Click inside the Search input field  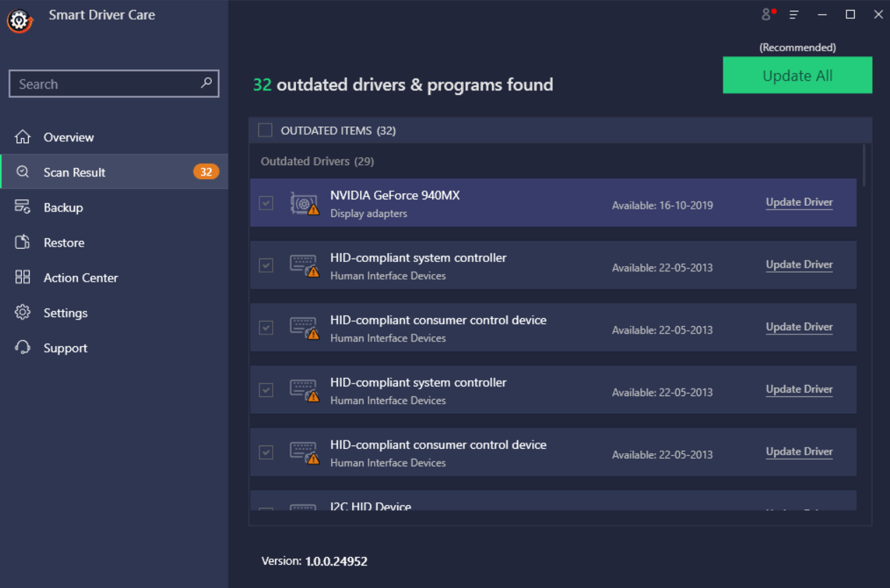click(105, 84)
